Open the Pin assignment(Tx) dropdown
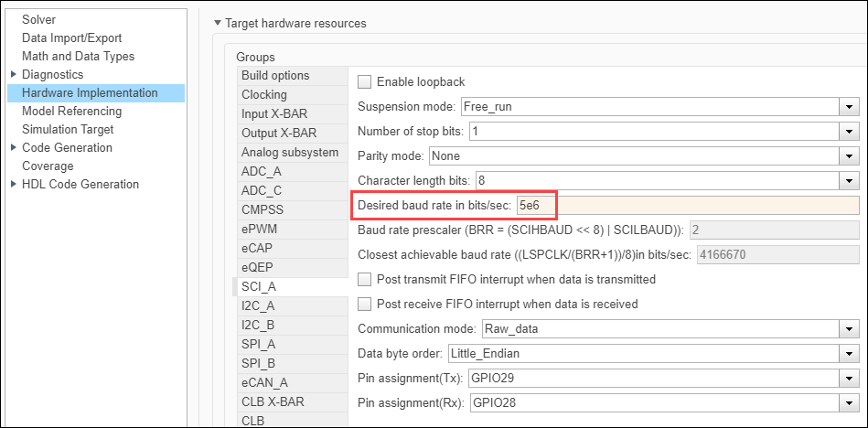868x428 pixels. pos(848,377)
